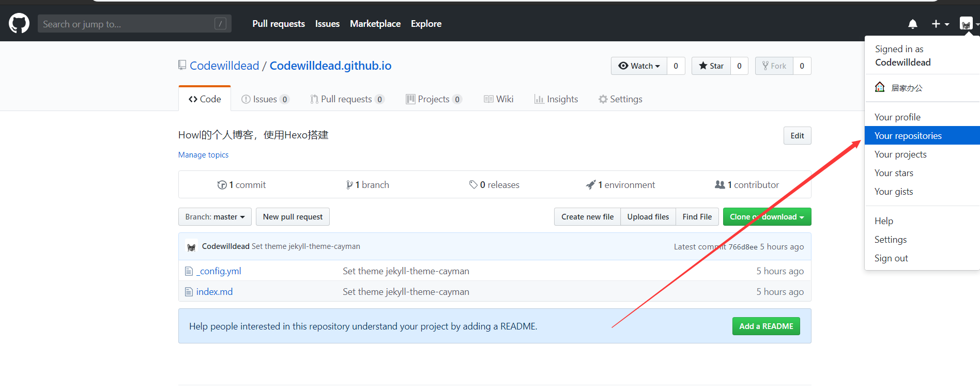Open the committer avatar in the commit bar

pyautogui.click(x=191, y=247)
